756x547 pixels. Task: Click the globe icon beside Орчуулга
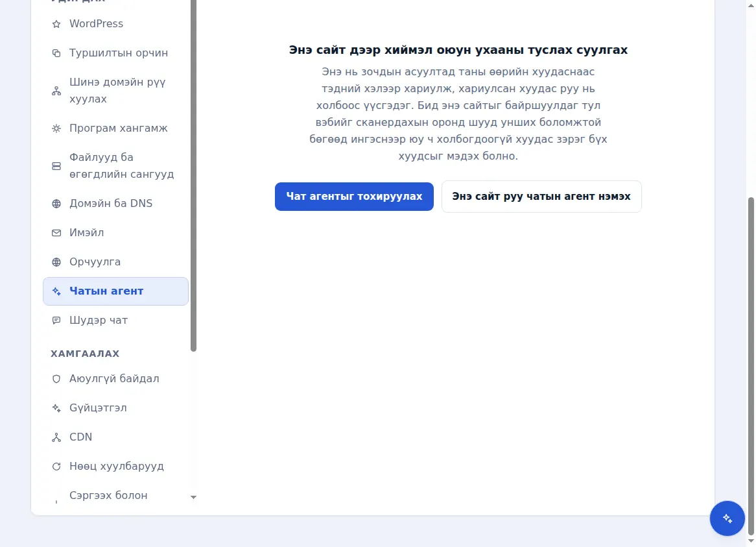56,262
